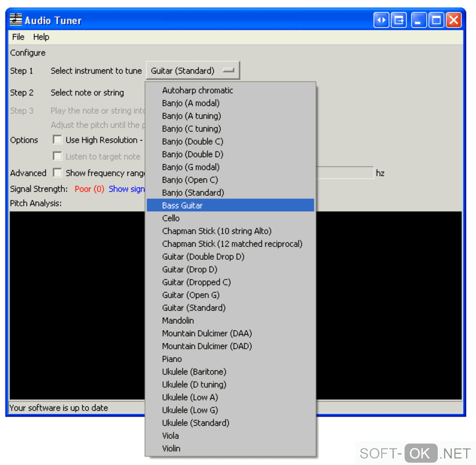Select Chapman Stick (12 matched reciprocal)
This screenshot has width=476, height=465.
[x=231, y=244]
